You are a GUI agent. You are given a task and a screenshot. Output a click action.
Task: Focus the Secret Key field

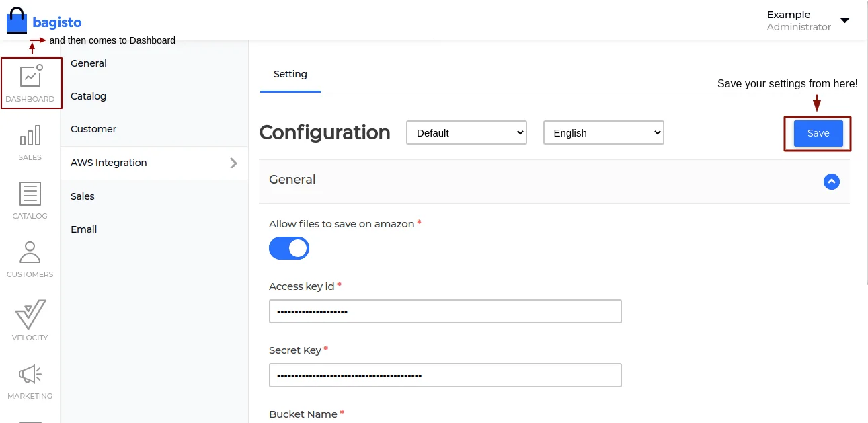445,375
